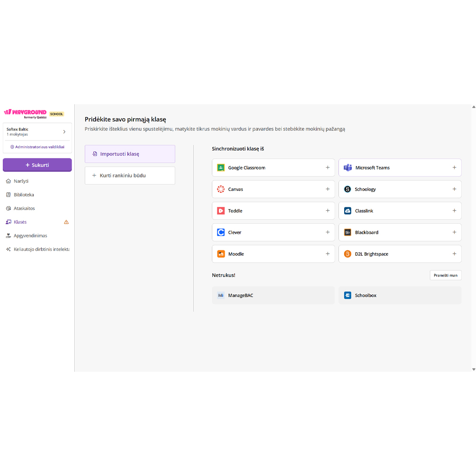Click the scrollbar up arrow

474,107
